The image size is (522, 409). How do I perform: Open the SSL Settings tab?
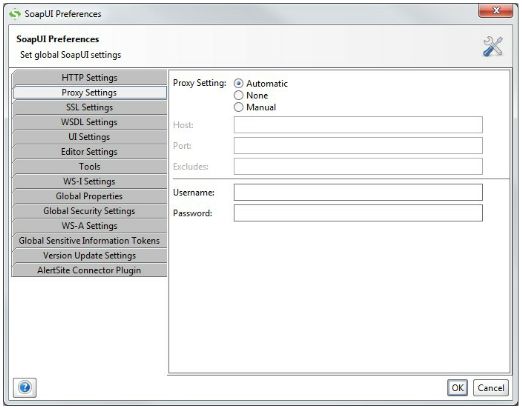(89, 107)
